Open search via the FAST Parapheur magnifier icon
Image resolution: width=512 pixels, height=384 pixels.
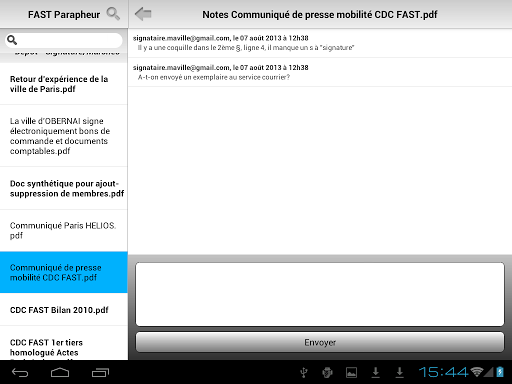[x=113, y=14]
